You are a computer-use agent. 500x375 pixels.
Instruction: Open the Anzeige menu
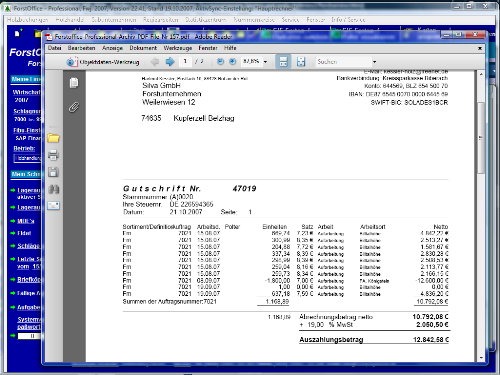(112, 48)
